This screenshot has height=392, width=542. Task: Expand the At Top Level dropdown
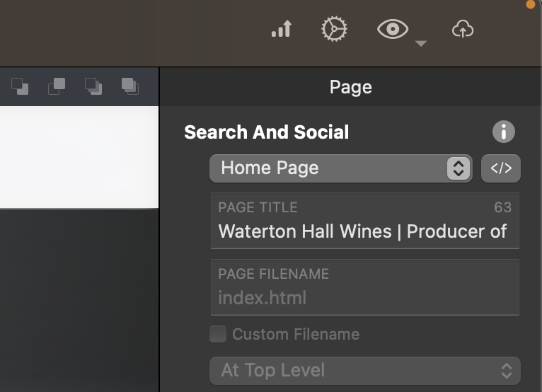[364, 370]
